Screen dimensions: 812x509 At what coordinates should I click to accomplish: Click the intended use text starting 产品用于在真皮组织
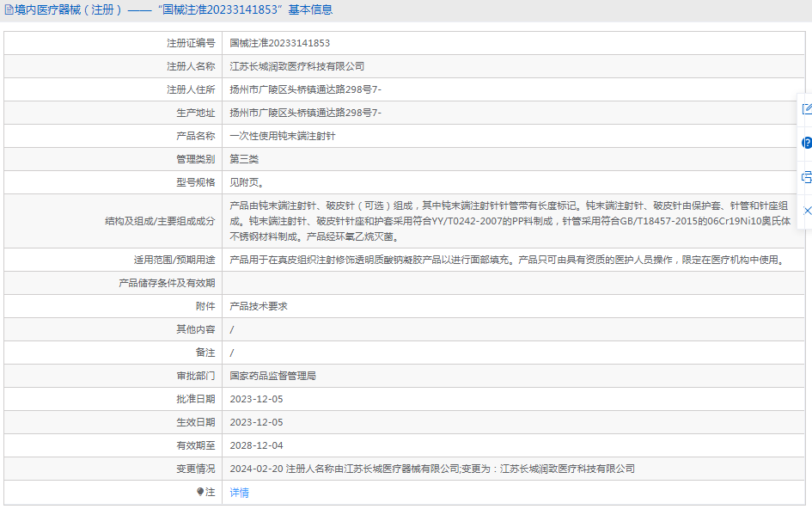tap(508, 260)
